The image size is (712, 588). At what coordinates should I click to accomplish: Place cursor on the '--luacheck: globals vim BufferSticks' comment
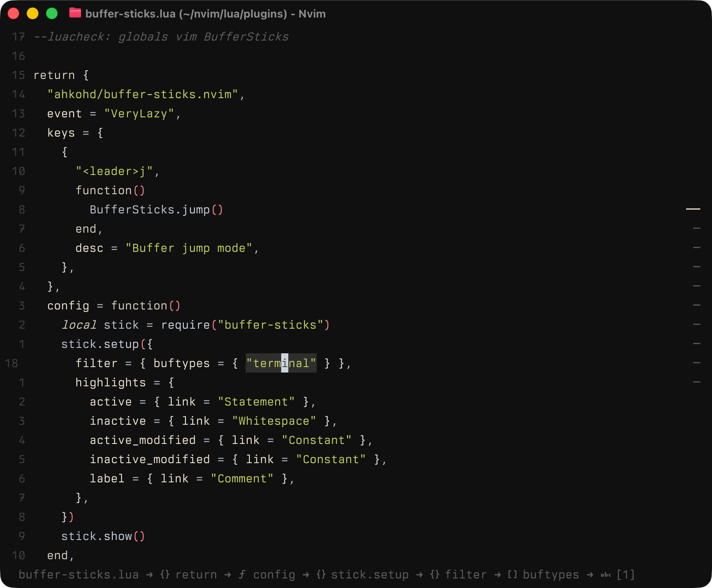[161, 37]
